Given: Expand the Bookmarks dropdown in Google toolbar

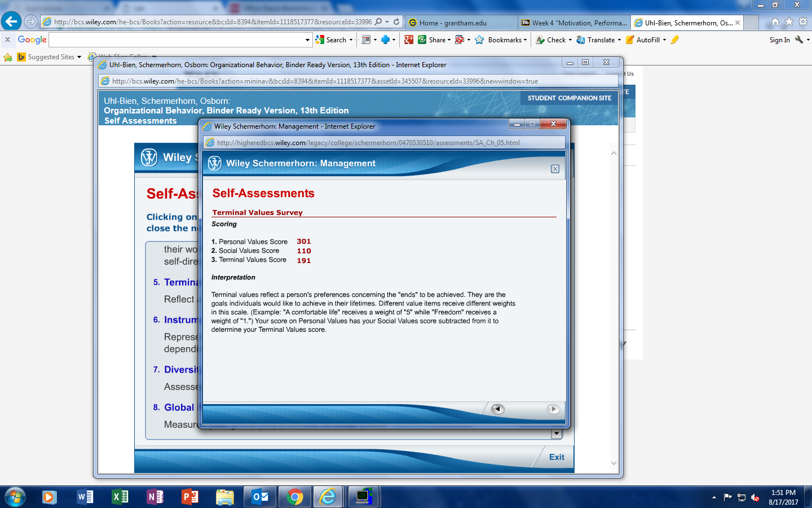Looking at the screenshot, I should point(525,40).
